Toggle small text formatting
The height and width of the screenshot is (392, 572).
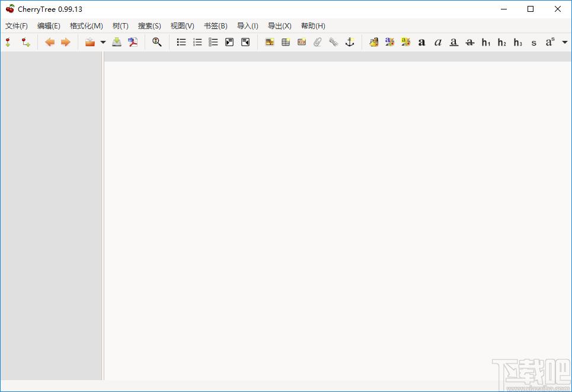click(534, 43)
